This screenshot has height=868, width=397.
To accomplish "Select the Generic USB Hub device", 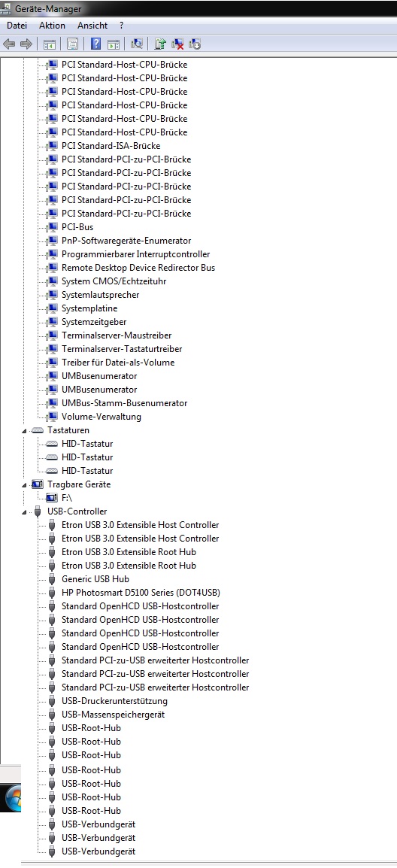I will [95, 579].
